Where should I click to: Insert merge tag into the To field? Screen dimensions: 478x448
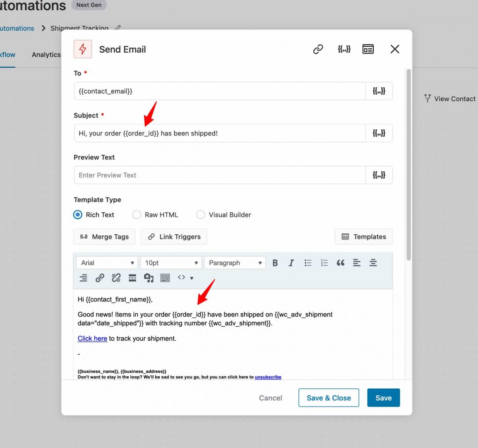click(x=379, y=91)
